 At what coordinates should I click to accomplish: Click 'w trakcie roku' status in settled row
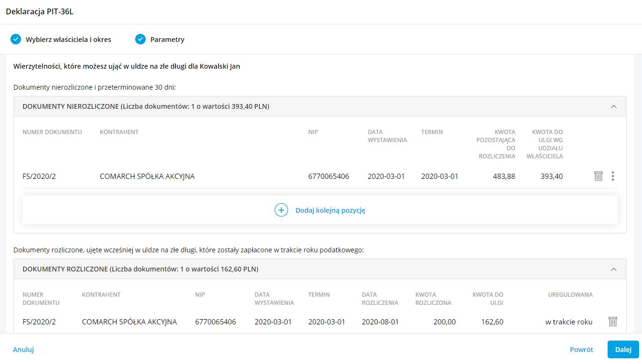coord(568,322)
